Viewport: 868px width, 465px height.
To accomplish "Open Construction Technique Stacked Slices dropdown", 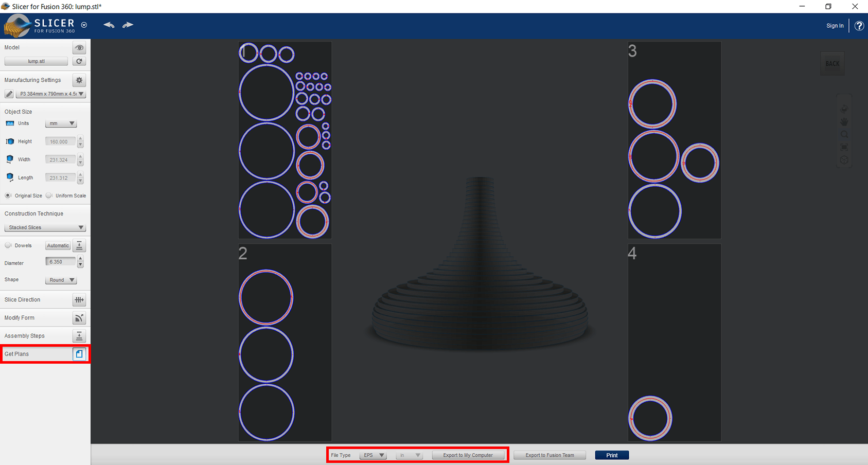I will tap(45, 227).
